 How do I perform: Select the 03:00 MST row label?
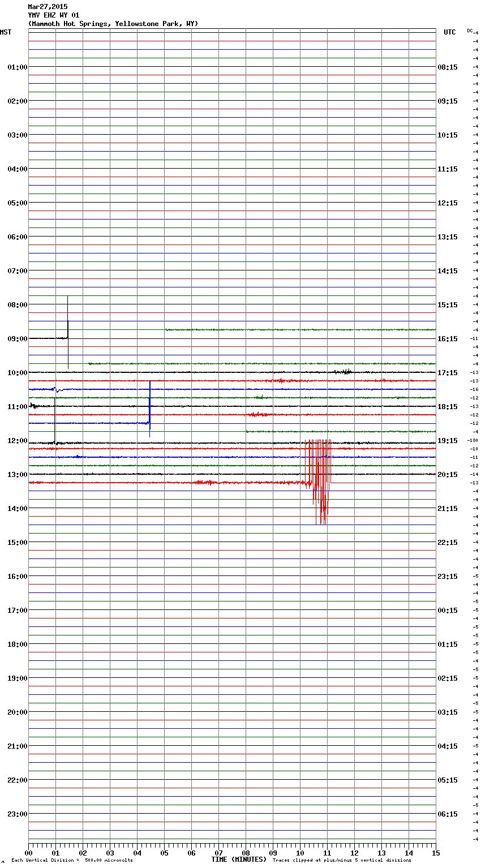(x=18, y=135)
